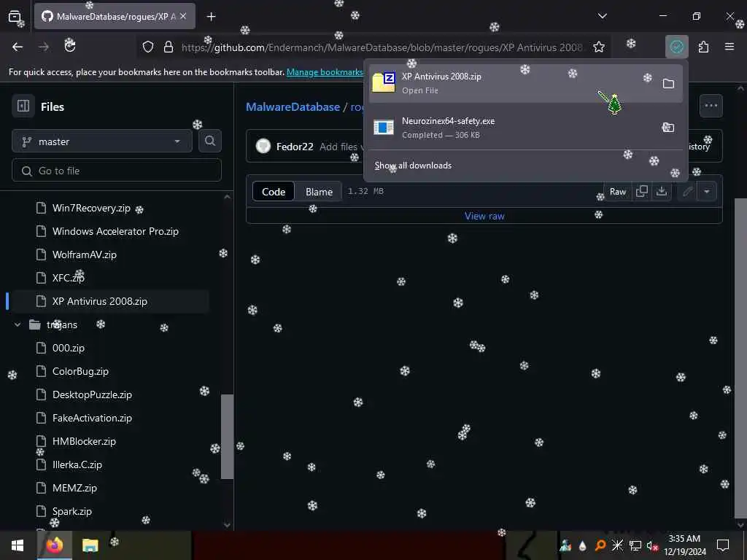Open the edit options dropdown arrow
The width and height of the screenshot is (747, 560).
tap(707, 192)
